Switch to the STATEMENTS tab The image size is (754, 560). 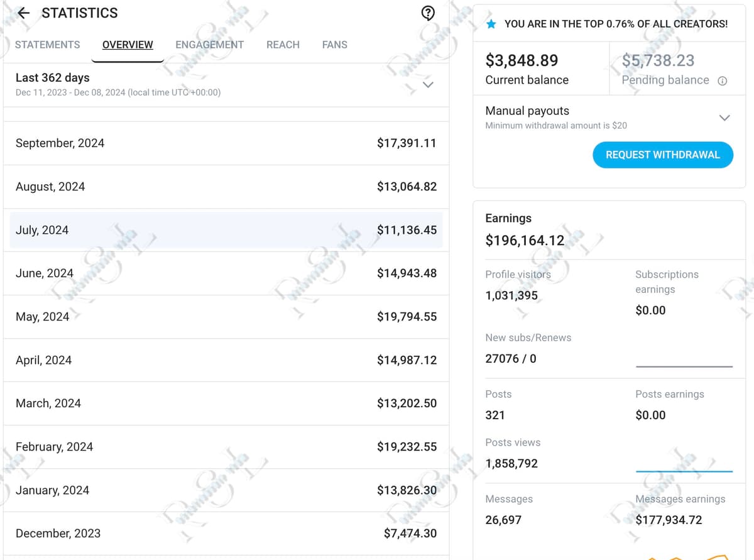pos(47,45)
